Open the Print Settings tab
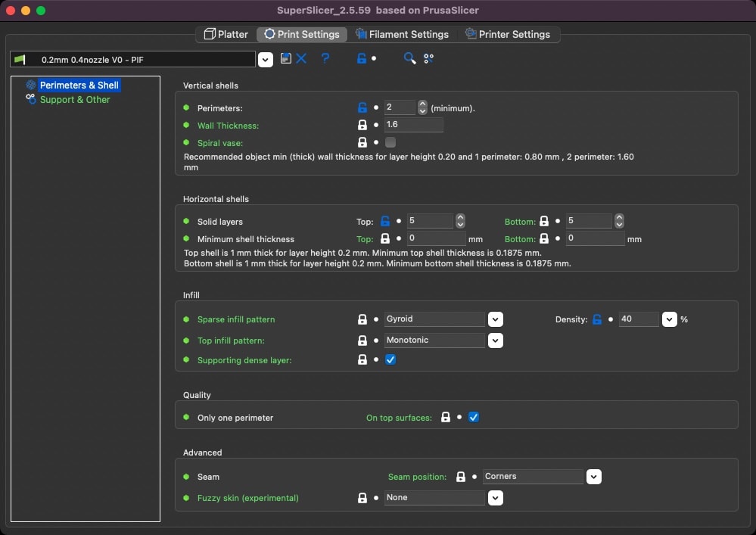The image size is (756, 535). point(302,34)
